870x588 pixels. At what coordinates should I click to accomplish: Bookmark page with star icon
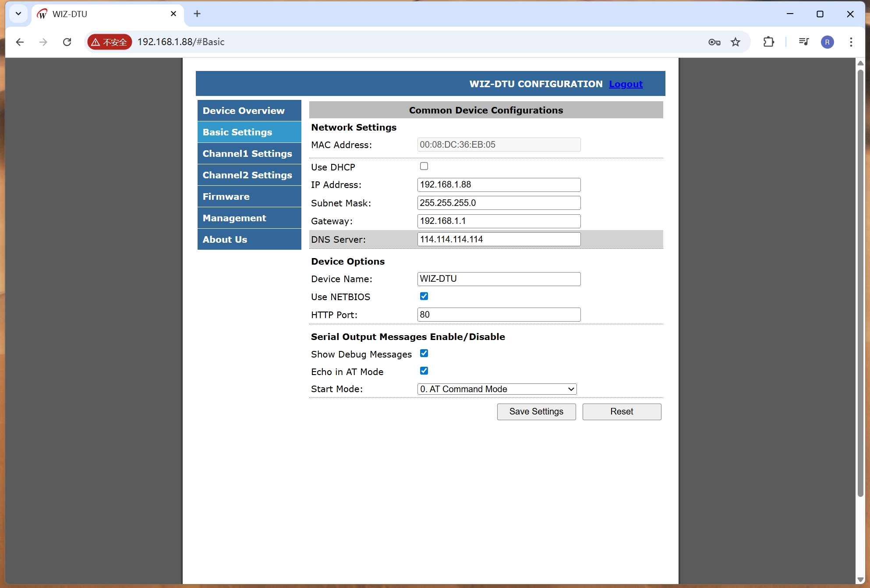736,42
